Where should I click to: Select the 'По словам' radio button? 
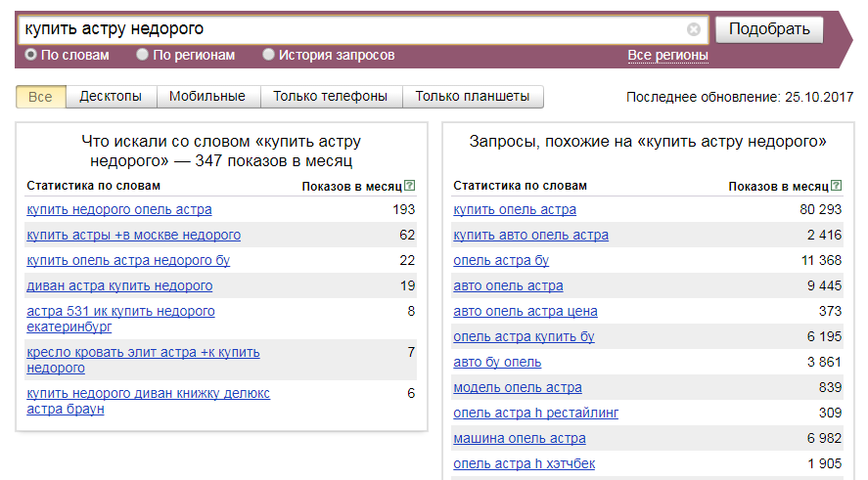(31, 55)
